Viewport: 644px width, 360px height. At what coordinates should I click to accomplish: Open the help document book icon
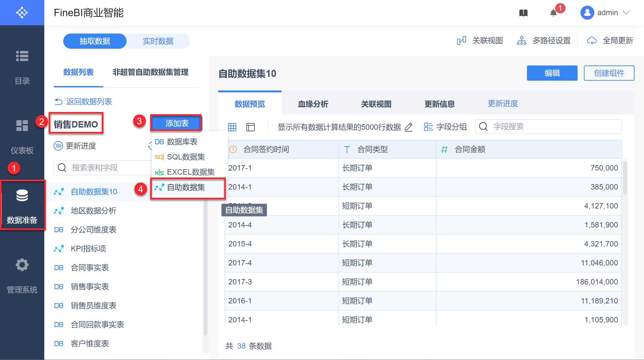[x=523, y=13]
